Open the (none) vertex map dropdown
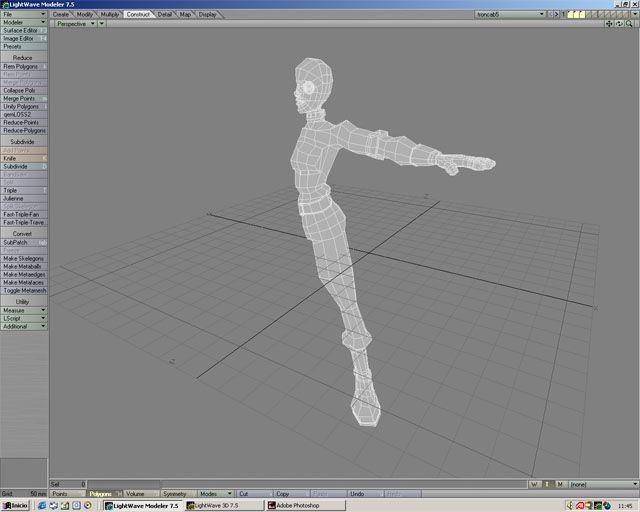The width and height of the screenshot is (640, 512). pyautogui.click(x=603, y=484)
